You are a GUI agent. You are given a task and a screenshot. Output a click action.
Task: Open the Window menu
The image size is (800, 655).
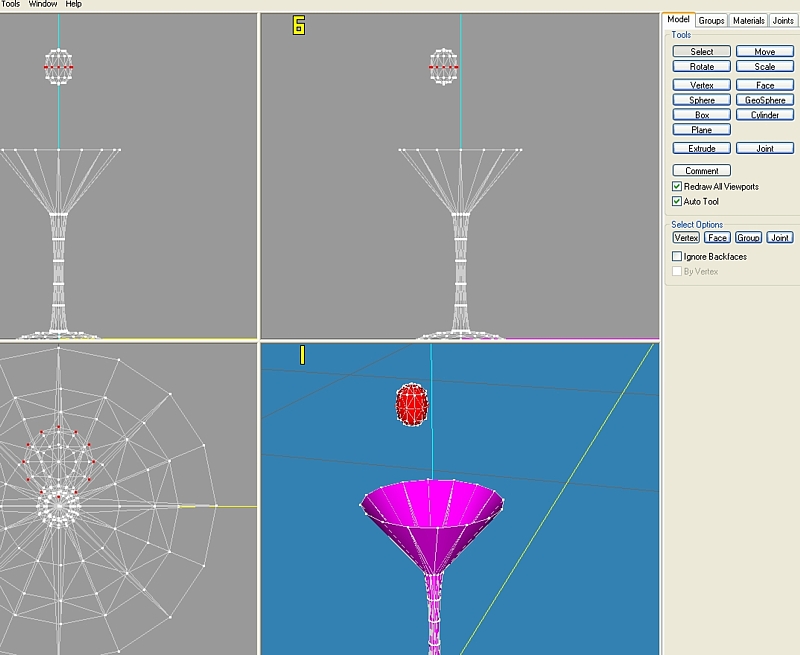click(43, 5)
